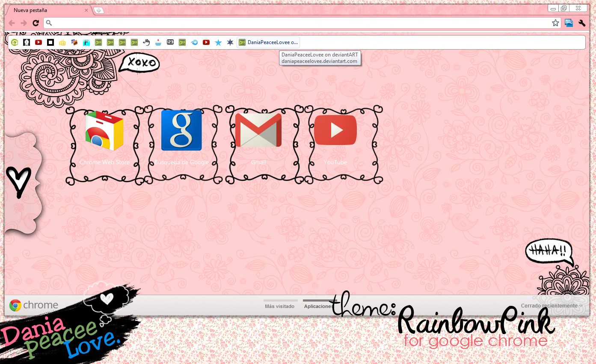The width and height of the screenshot is (596, 364).
Task: Close the Nueva pestaña tab
Action: tap(86, 10)
